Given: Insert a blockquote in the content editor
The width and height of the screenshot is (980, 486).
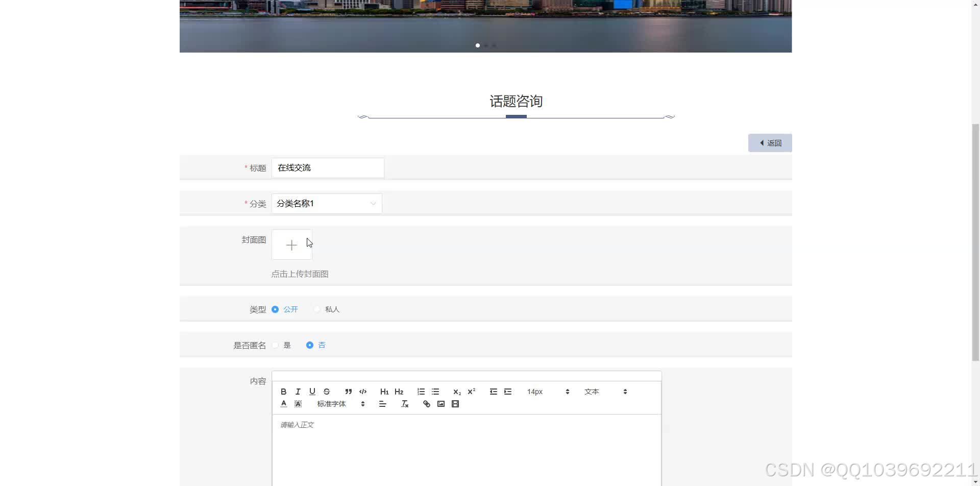Looking at the screenshot, I should pos(348,392).
